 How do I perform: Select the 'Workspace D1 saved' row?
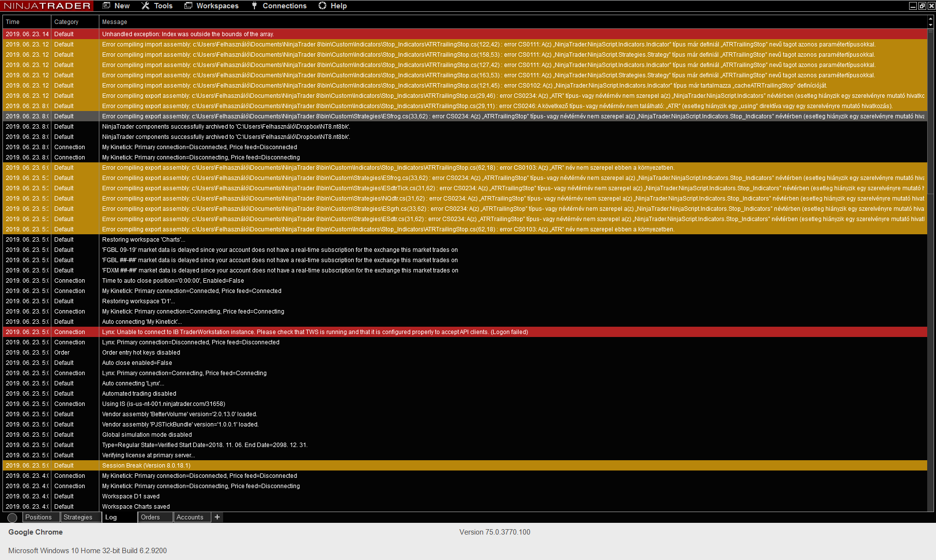point(465,496)
